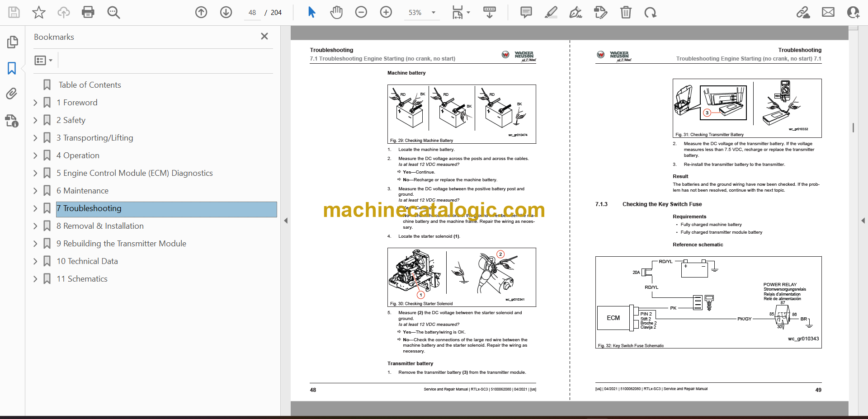Toggle the bookmarks panel icon
Screen dimensions: 868x419
pyautogui.click(x=12, y=68)
